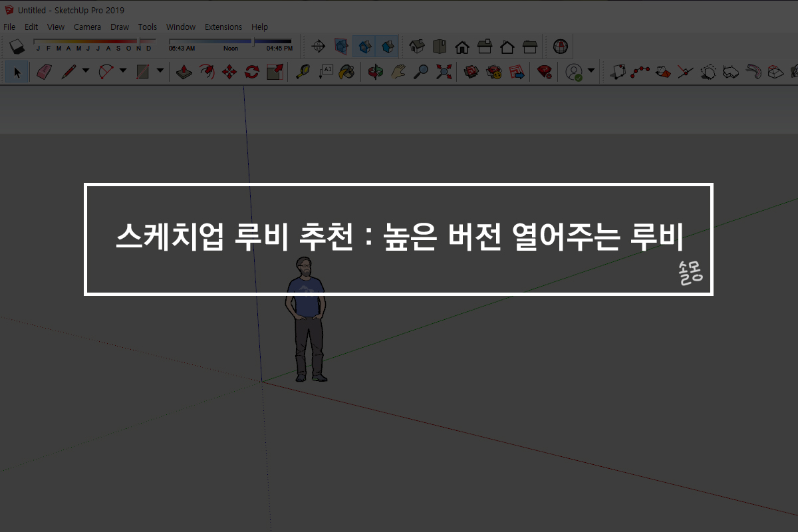Switch to Right view
The width and height of the screenshot is (798, 532).
click(485, 47)
